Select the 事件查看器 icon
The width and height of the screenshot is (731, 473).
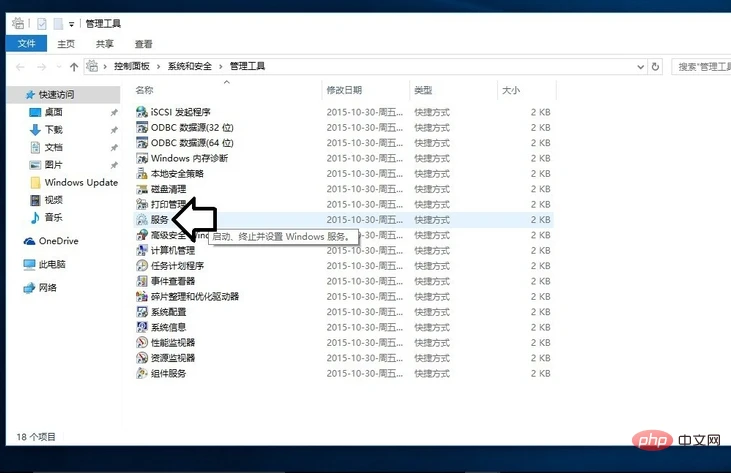tap(142, 281)
